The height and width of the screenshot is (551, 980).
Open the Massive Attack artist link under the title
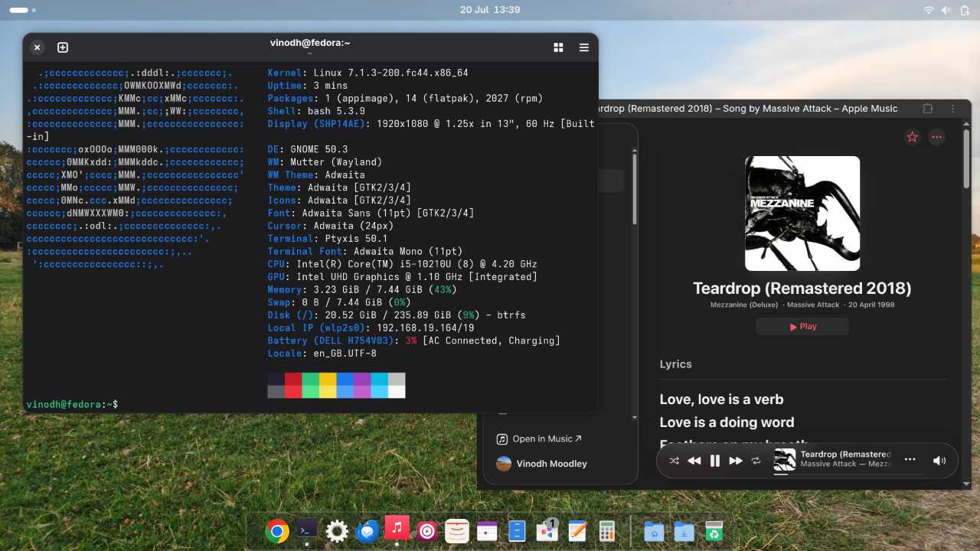point(813,305)
